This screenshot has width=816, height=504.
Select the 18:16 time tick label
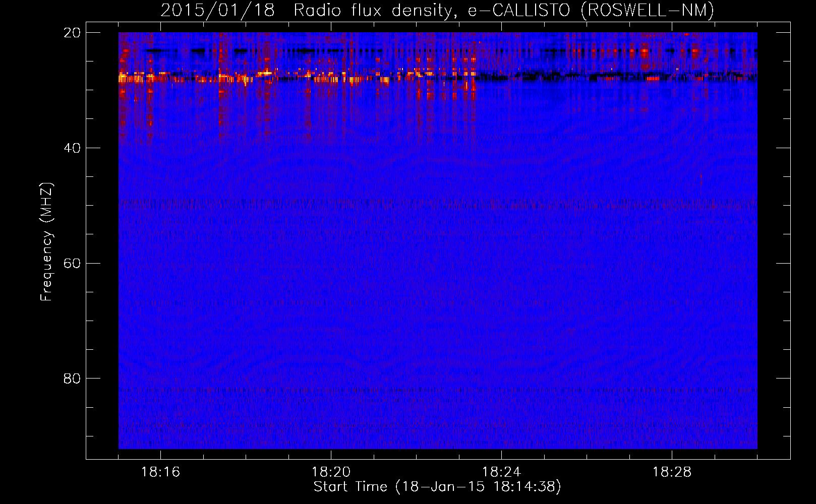click(160, 472)
